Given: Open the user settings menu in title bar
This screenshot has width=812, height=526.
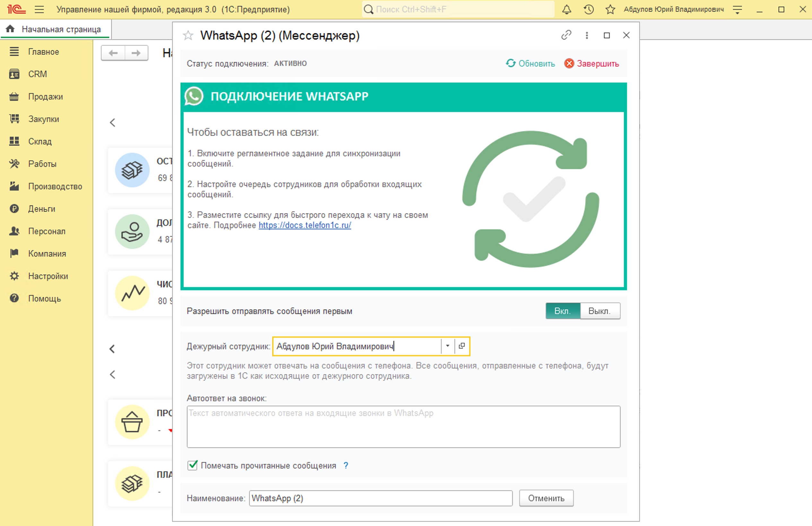Looking at the screenshot, I should click(737, 9).
